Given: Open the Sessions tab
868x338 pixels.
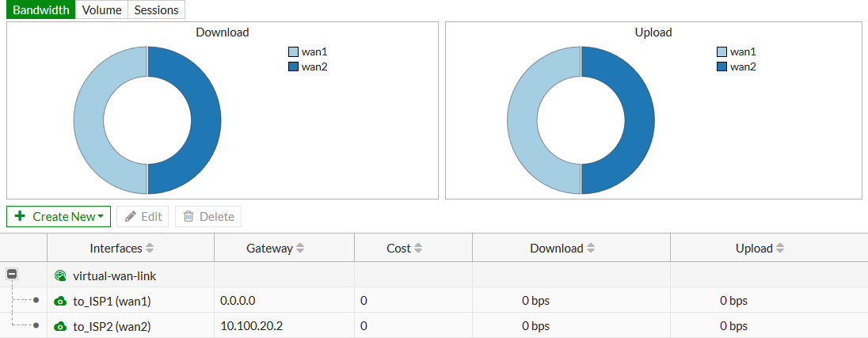Looking at the screenshot, I should pos(157,10).
